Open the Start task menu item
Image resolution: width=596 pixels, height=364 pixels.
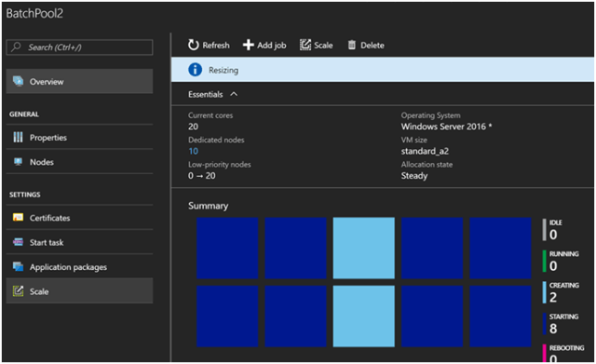pos(80,242)
